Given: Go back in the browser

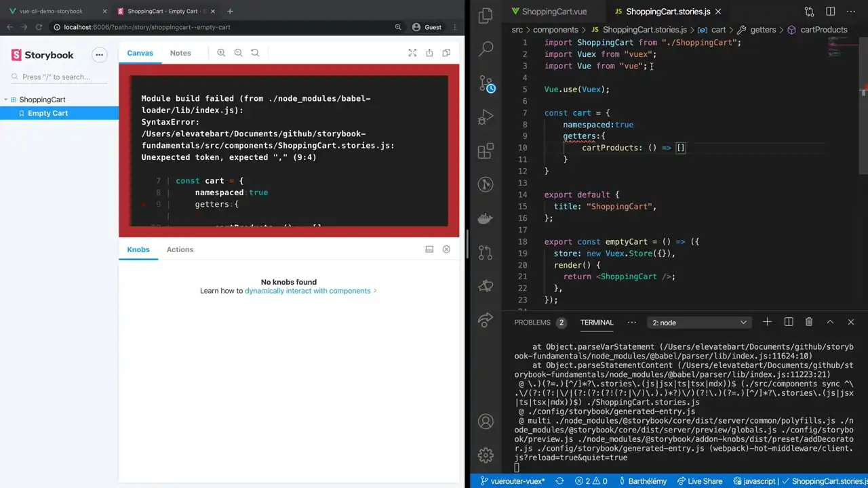Looking at the screenshot, I should click(9, 27).
